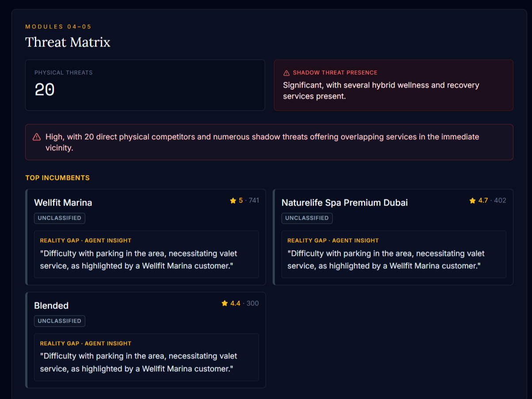Click the Top Incumbents section heading
Screen dimensions: 532x399
click(57, 178)
